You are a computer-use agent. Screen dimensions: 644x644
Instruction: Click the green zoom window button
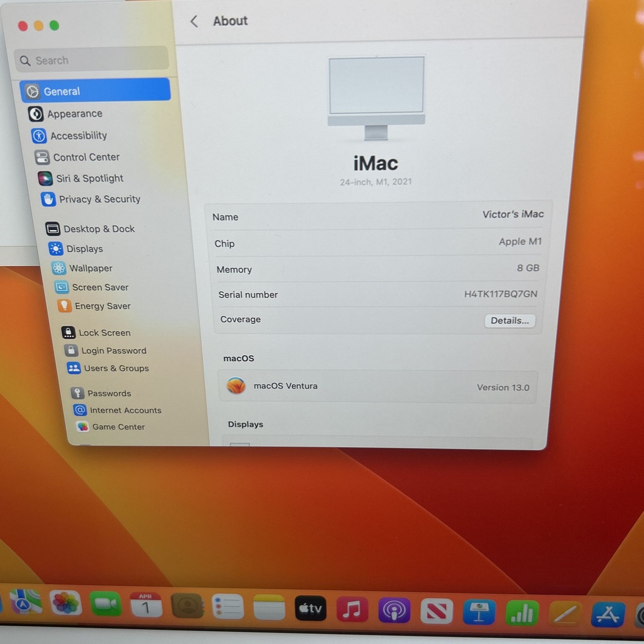[54, 25]
